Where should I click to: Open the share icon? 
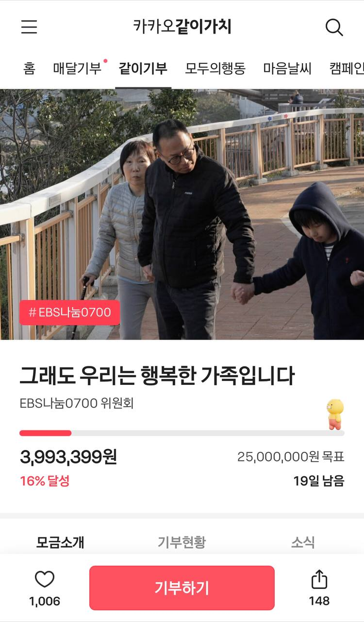[319, 579]
